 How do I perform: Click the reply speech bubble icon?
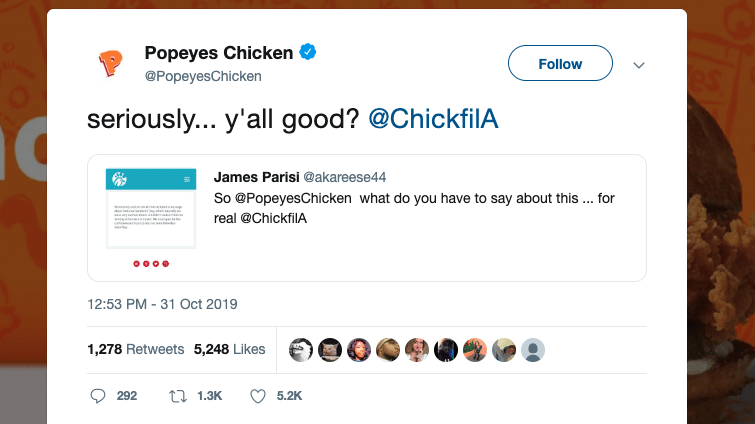[98, 396]
